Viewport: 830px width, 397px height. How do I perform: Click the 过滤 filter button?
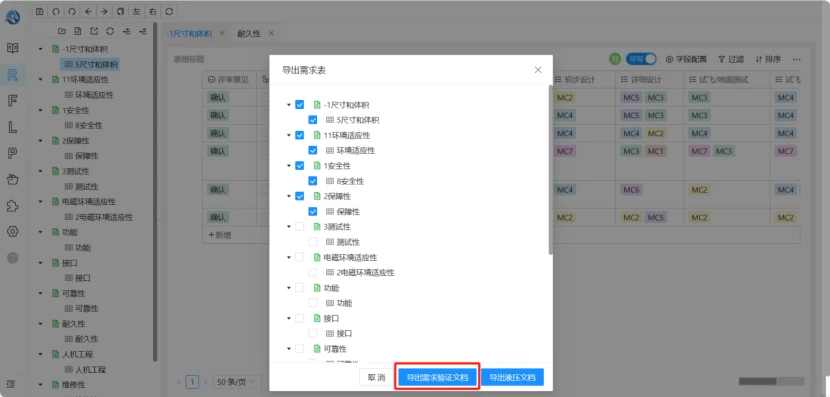(x=731, y=59)
